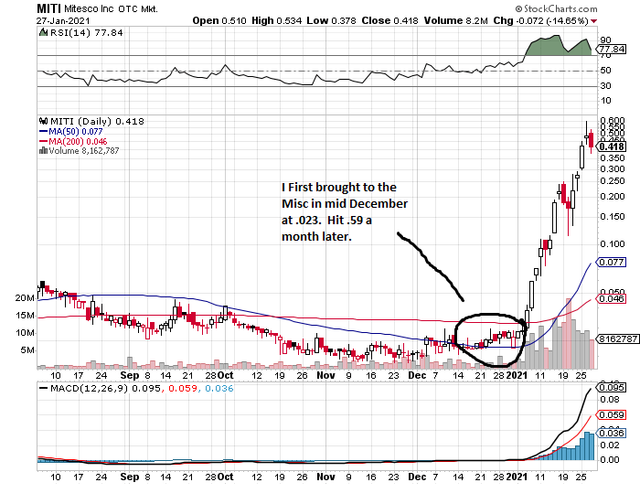Click the 5M volume axis label
The width and height of the screenshot is (640, 485).
pyautogui.click(x=27, y=350)
